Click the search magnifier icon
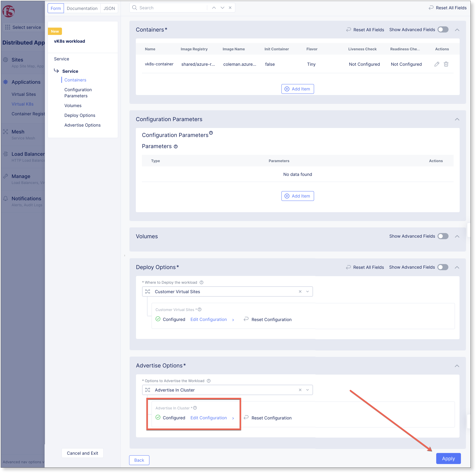 click(134, 8)
